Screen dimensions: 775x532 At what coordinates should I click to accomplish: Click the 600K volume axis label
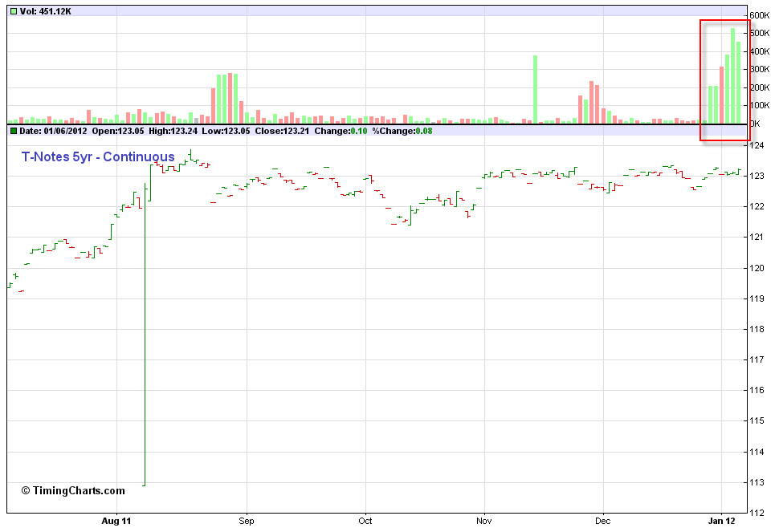pyautogui.click(x=760, y=15)
